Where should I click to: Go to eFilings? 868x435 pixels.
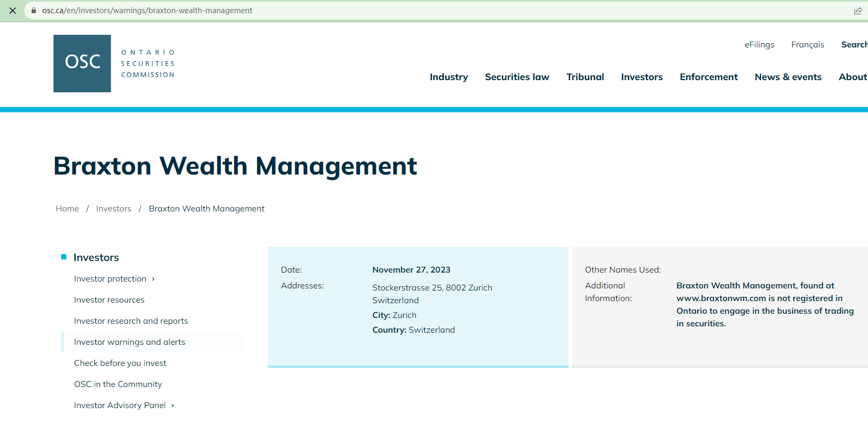pos(759,45)
